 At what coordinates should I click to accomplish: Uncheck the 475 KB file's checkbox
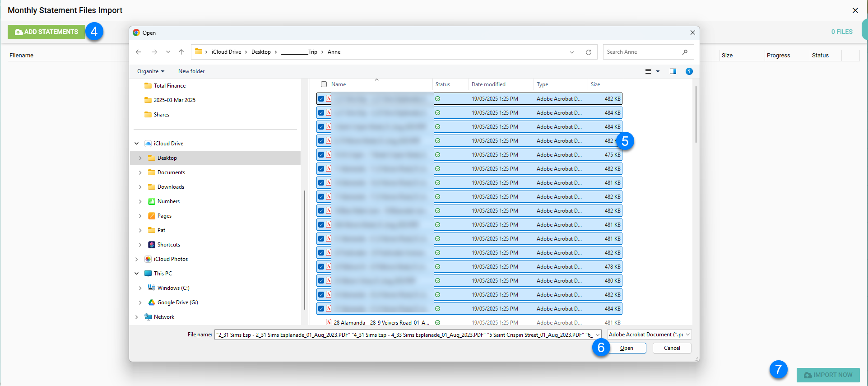pyautogui.click(x=321, y=155)
